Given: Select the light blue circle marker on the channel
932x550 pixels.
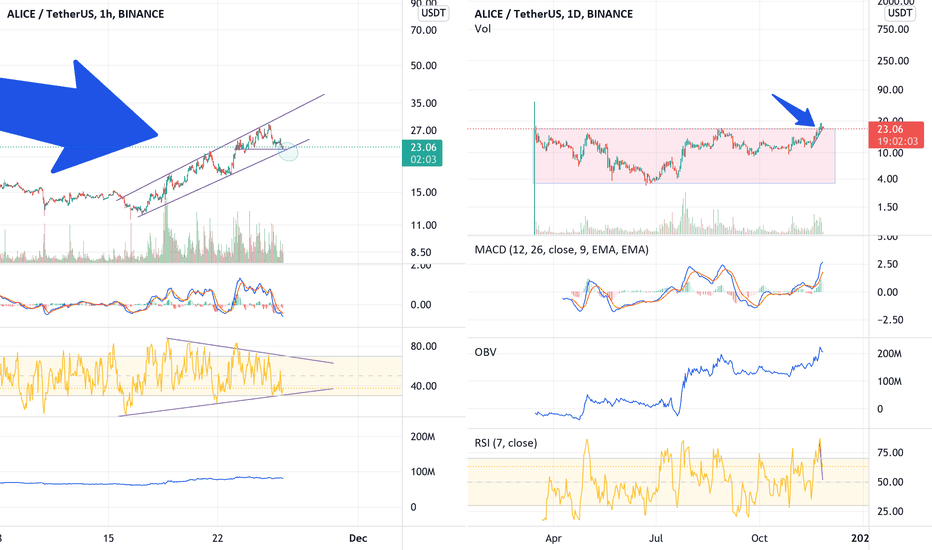Looking at the screenshot, I should tap(288, 151).
